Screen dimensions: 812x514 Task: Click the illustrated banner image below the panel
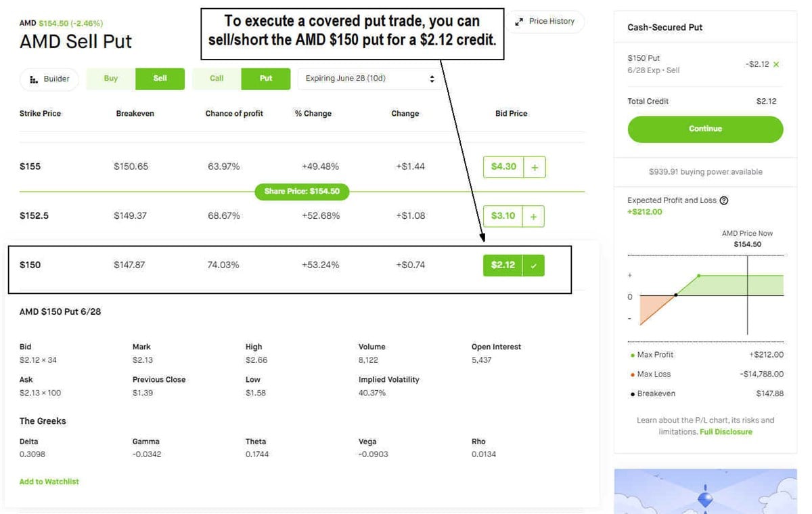pyautogui.click(x=705, y=491)
